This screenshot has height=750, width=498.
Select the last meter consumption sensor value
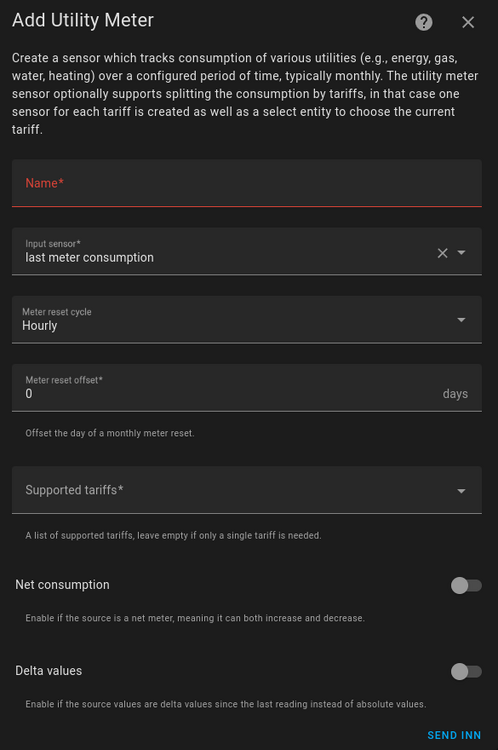tap(89, 258)
